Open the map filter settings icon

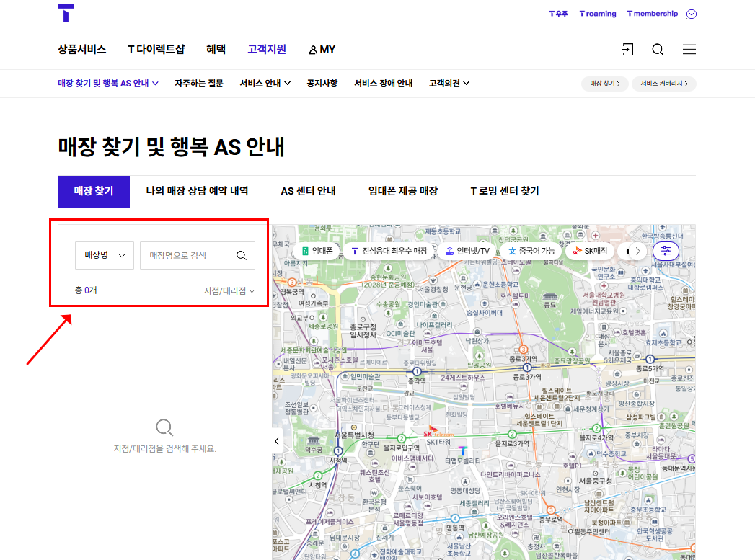coord(665,250)
